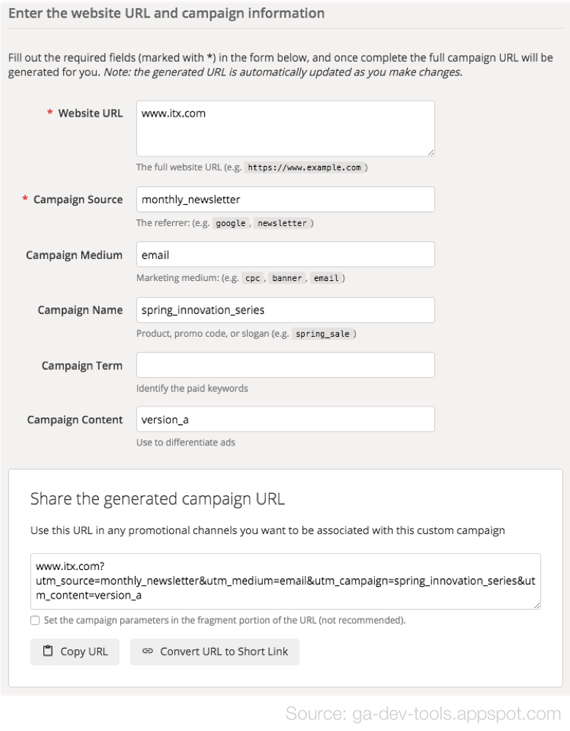Click the Copy URL button
The height and width of the screenshot is (731, 570).
[75, 651]
